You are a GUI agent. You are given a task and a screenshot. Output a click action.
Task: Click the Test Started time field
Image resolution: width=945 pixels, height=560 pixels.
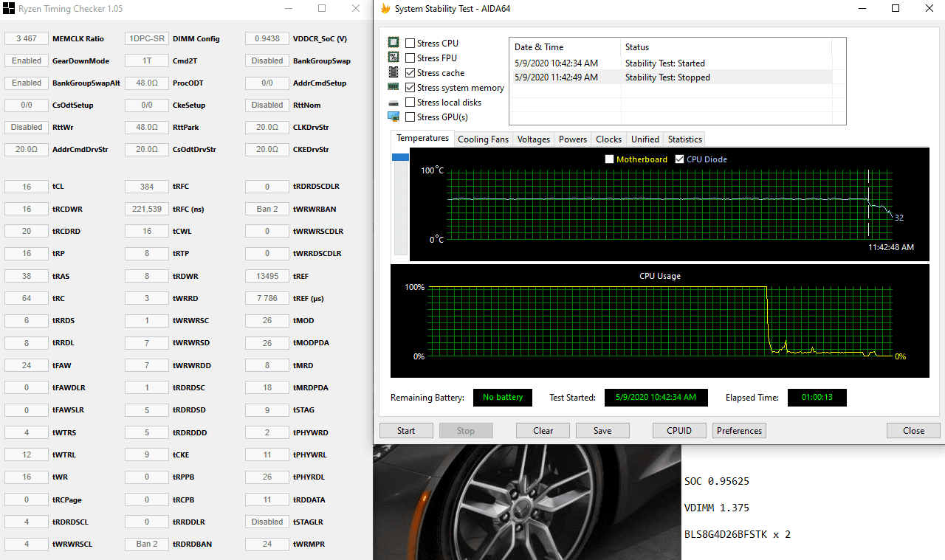pos(656,398)
